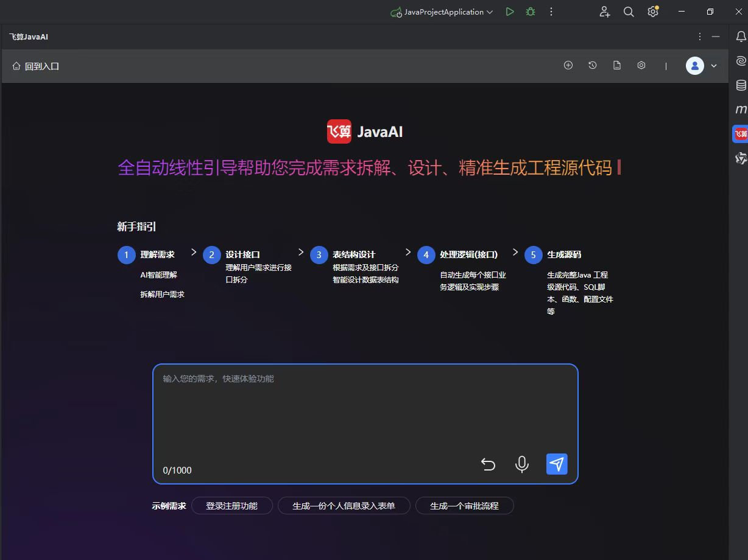Viewport: 748px width, 560px height.
Task: Expand the user account dropdown arrow
Action: [714, 66]
